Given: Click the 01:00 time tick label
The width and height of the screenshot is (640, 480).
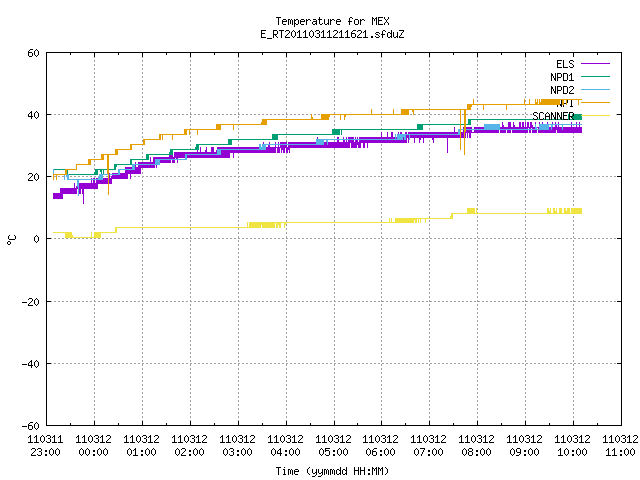Looking at the screenshot, I should point(141,453).
